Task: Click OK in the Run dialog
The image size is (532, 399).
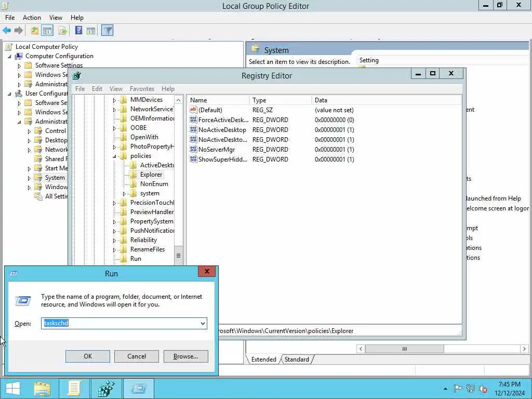Action: [87, 356]
